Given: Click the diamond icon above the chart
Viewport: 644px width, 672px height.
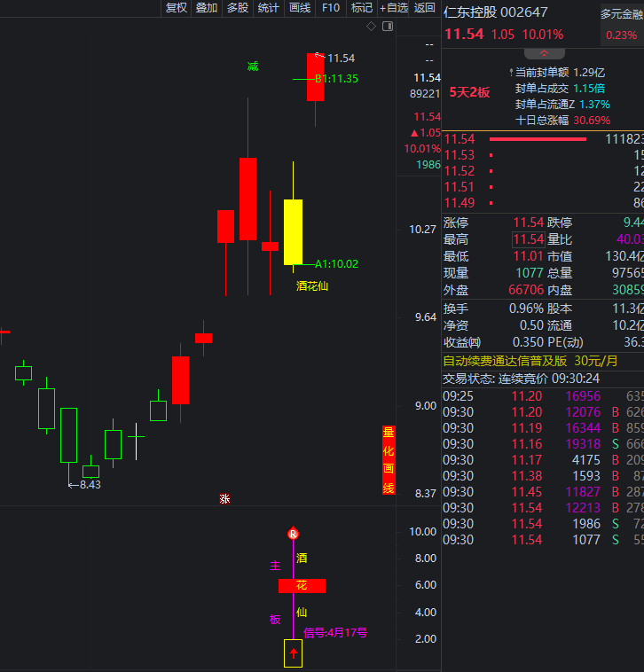Looking at the screenshot, I should pos(371,27).
